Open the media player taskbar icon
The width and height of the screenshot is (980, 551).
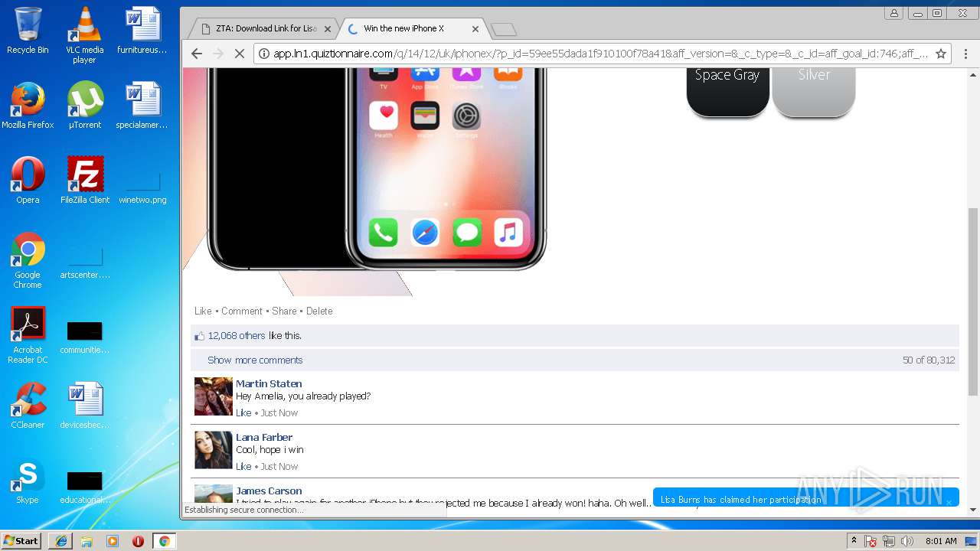pyautogui.click(x=113, y=541)
